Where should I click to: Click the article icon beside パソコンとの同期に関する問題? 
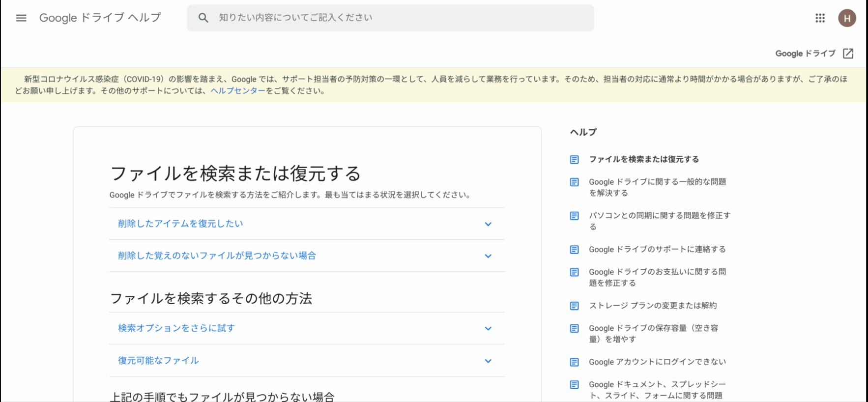click(574, 216)
